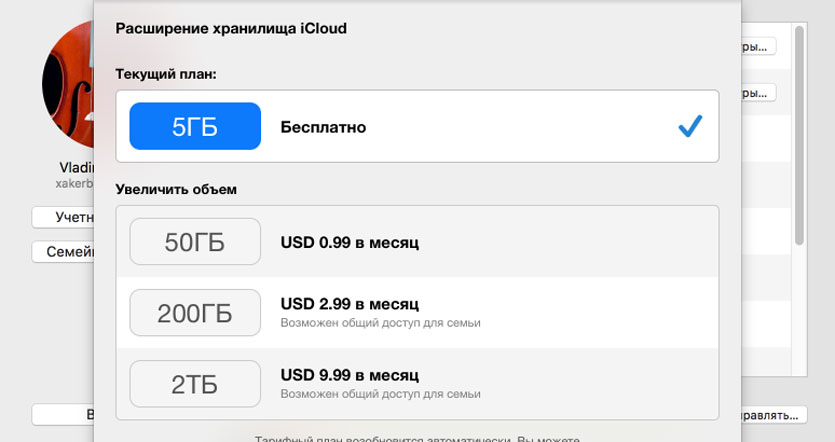Select the 50ГБ storage badge
Image resolution: width=835 pixels, height=442 pixels.
195,242
